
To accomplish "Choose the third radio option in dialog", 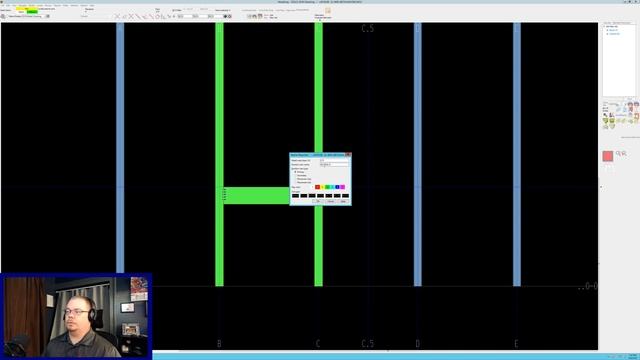I will (x=295, y=179).
